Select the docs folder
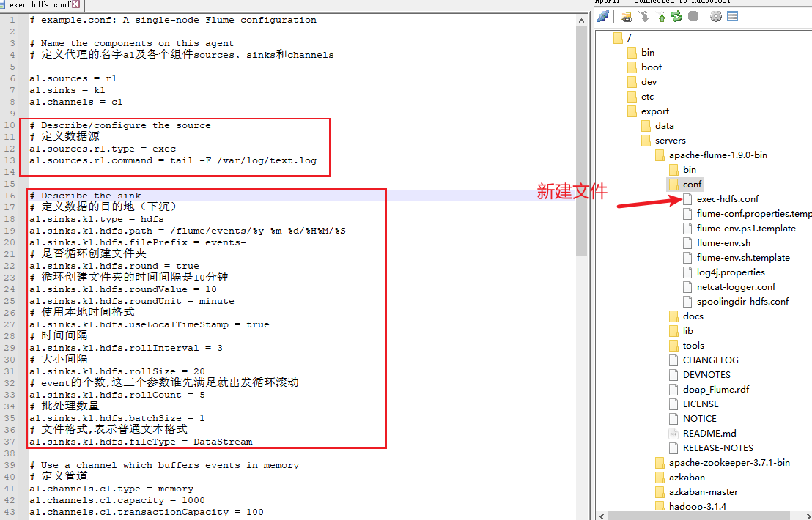Screen dimensions: 812x520 coord(693,316)
